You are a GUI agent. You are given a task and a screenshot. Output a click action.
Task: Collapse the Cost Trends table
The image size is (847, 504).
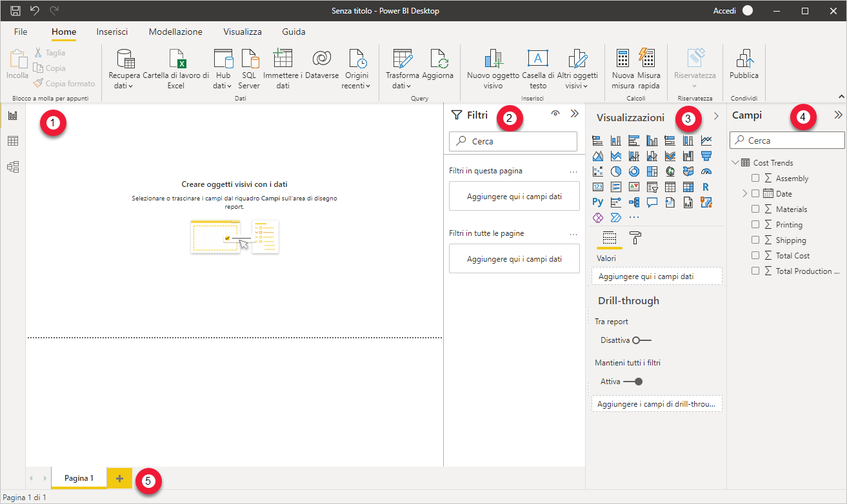(736, 163)
